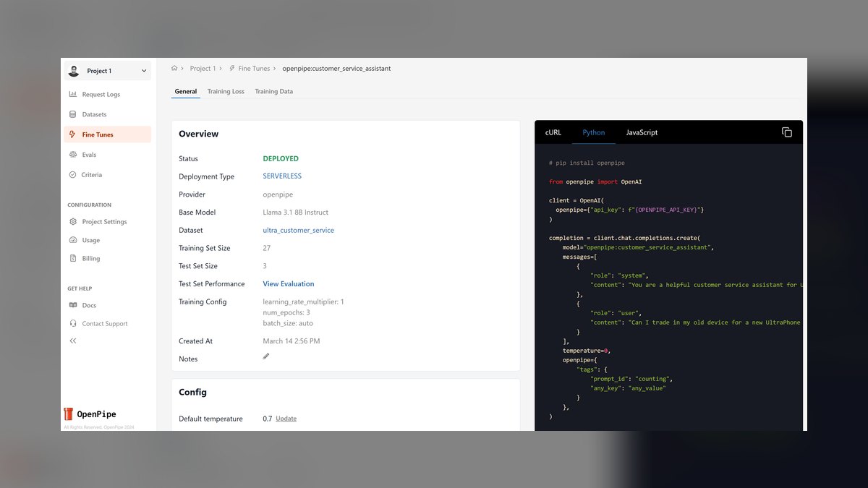Open the ultra_customer_service dataset link
Viewport: 868px width, 488px height.
pos(299,230)
